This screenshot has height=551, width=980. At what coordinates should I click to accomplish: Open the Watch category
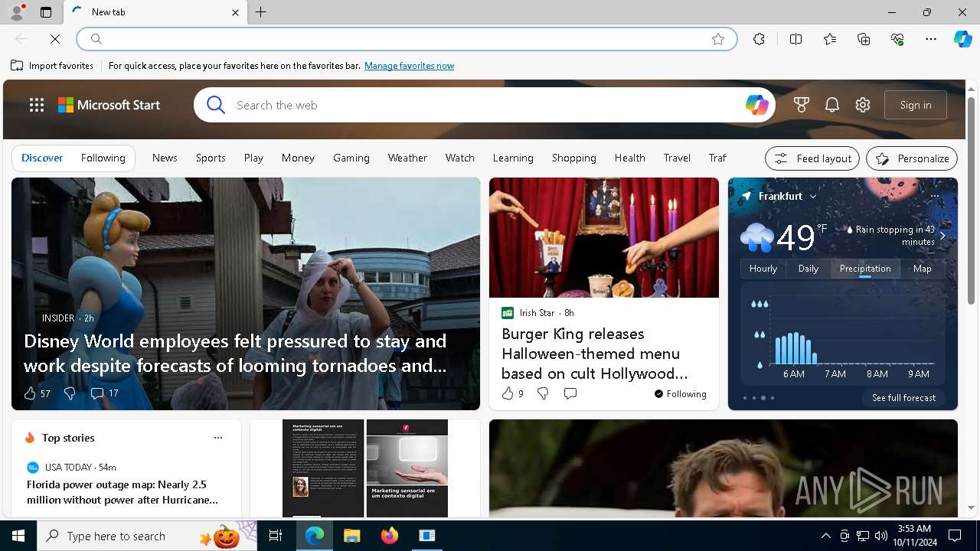pos(460,158)
